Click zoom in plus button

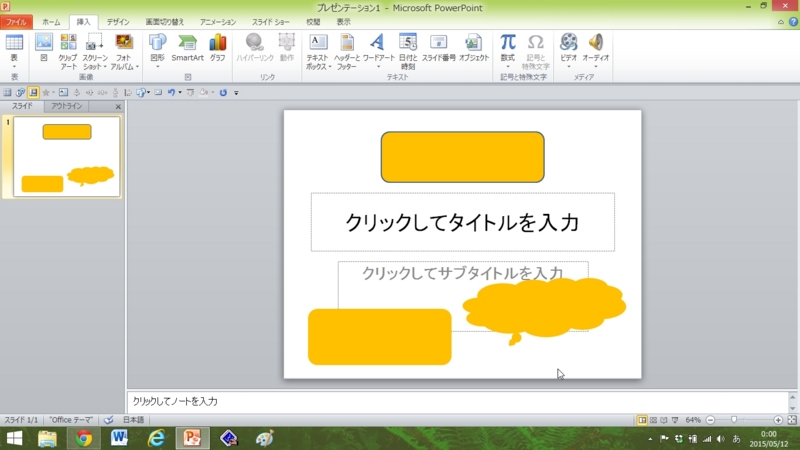point(778,420)
